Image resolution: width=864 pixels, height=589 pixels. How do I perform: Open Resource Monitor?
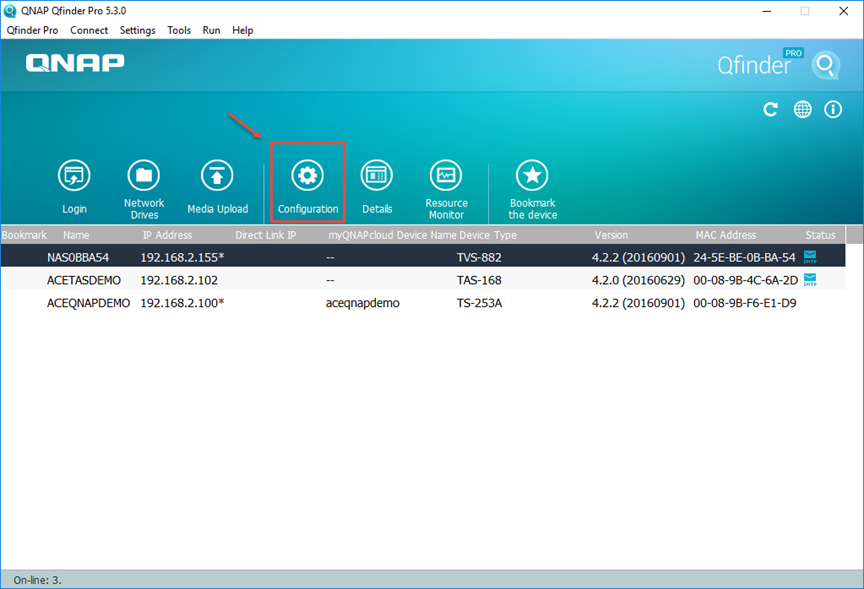[446, 176]
